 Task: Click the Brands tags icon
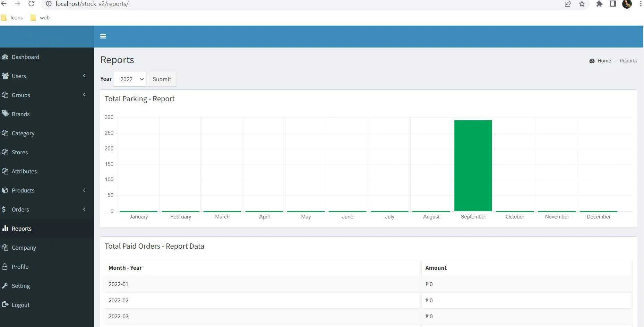pos(5,114)
